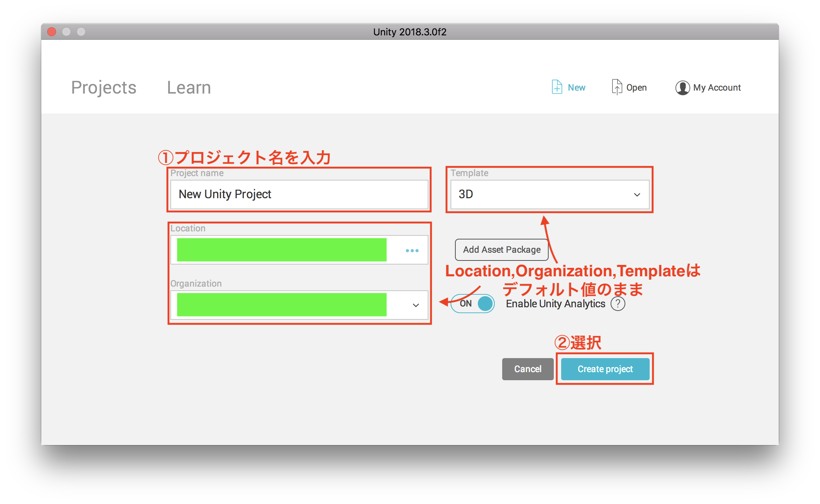820x504 pixels.
Task: Click the red window close button
Action: (52, 32)
